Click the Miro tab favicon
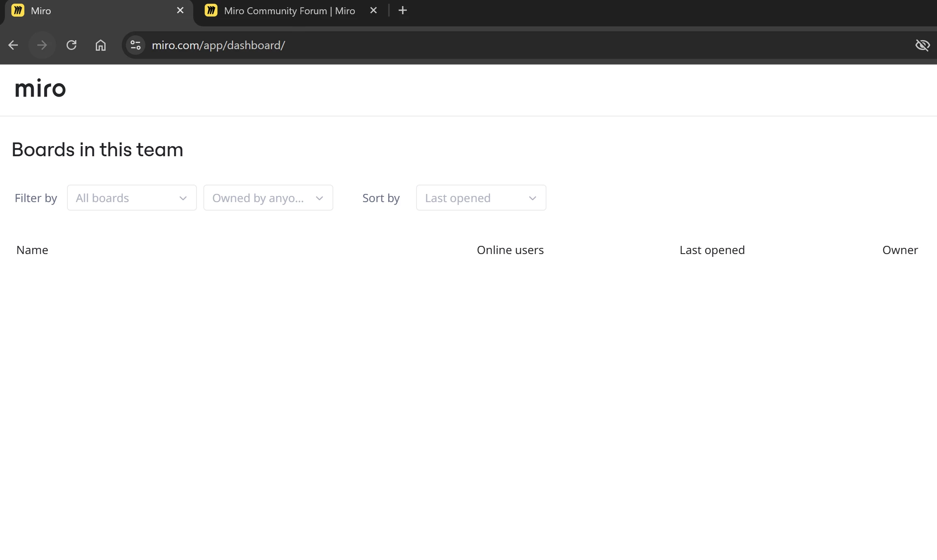Screen dimensions: 937x560 [18, 11]
